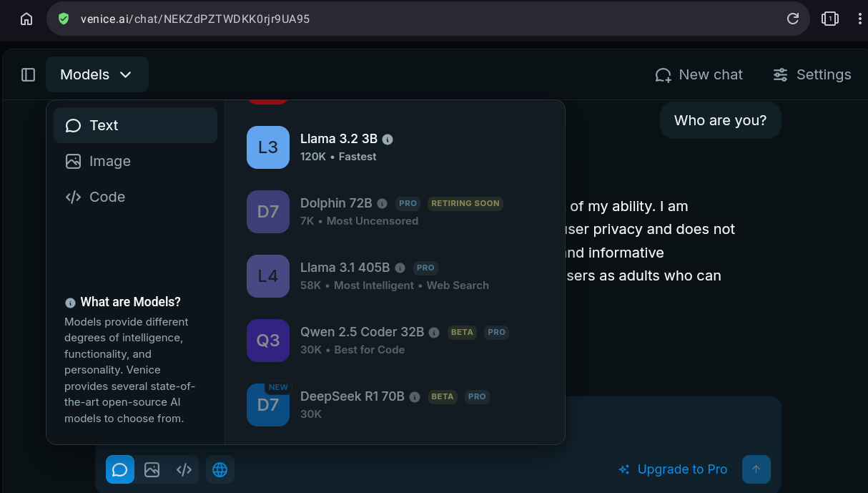This screenshot has height=493, width=868.
Task: Click '120K • Fastest' text
Action: coord(338,157)
